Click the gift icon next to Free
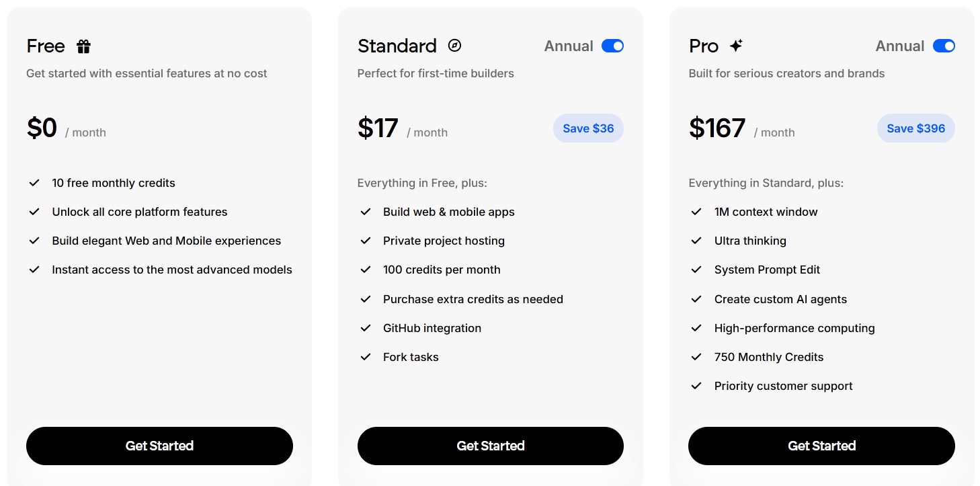Image resolution: width=980 pixels, height=486 pixels. pos(83,46)
